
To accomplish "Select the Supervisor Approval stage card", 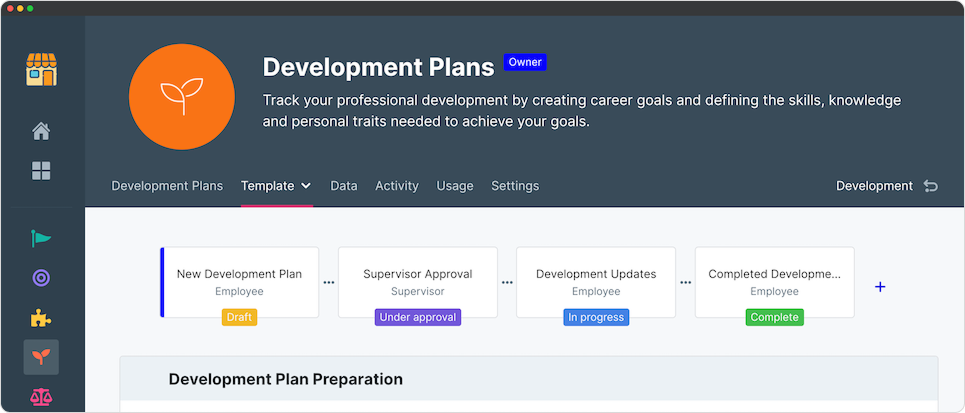I will 418,282.
